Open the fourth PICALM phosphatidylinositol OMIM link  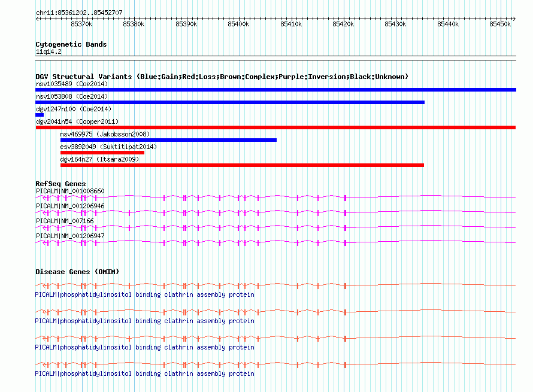point(144,373)
